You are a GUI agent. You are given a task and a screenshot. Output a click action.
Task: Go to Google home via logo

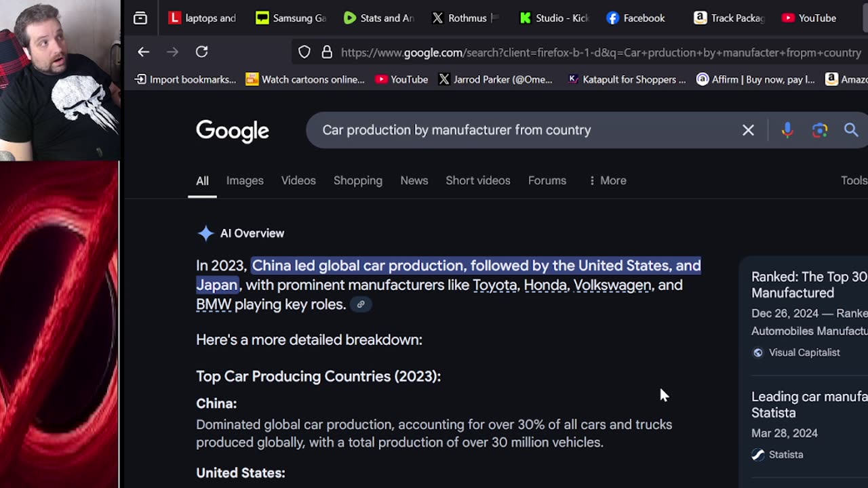(x=233, y=131)
